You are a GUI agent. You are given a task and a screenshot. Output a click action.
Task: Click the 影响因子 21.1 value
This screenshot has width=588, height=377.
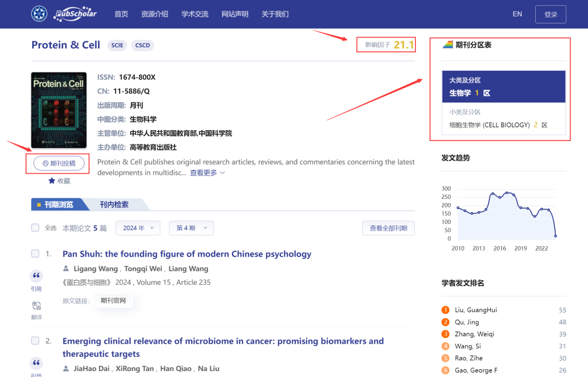pos(403,45)
